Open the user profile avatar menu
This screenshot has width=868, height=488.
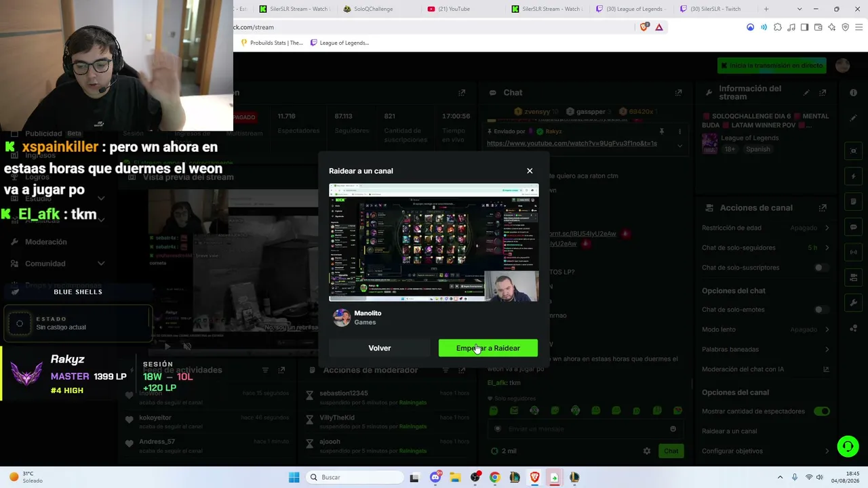tap(843, 66)
